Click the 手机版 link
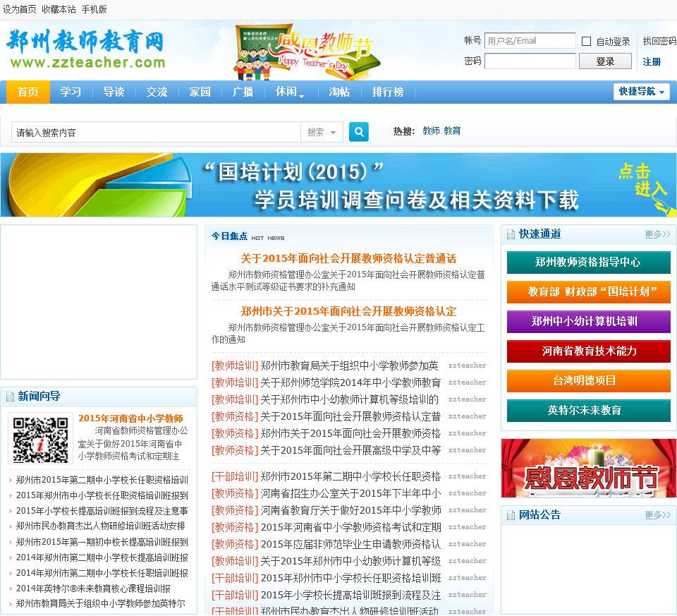 point(94,9)
